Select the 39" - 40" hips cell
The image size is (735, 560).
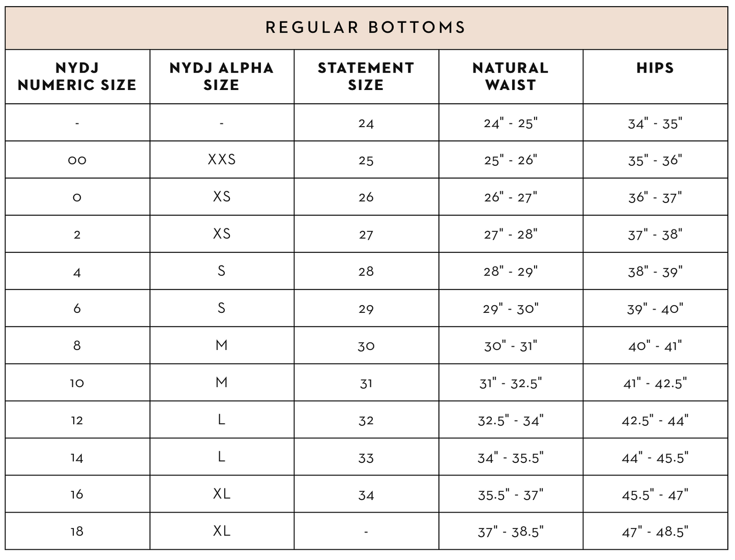click(x=655, y=309)
